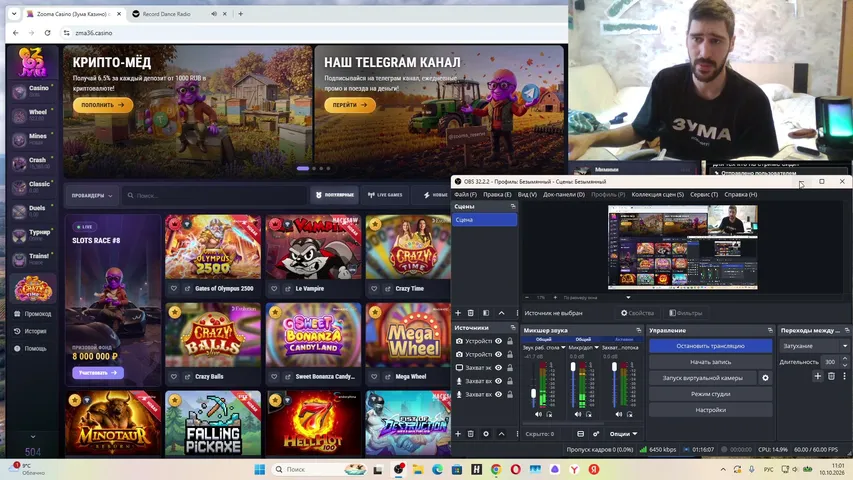This screenshot has width=853, height=480.
Task: Add a new scene in OBS scenes panel
Action: (458, 313)
